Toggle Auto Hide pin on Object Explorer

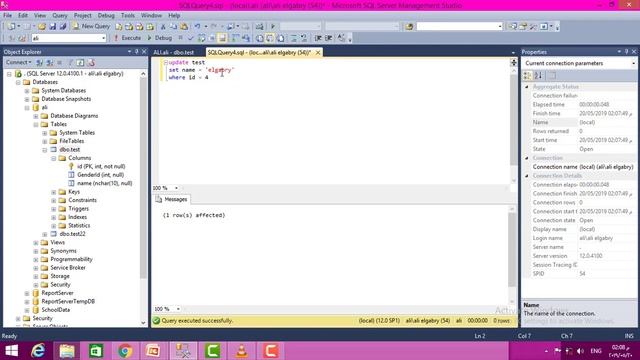point(137,52)
